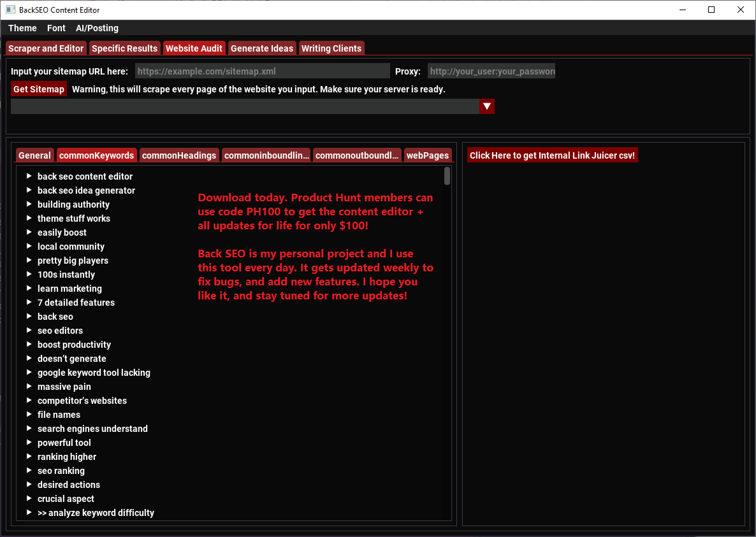Expand the 'doesn't generate' keyword
The width and height of the screenshot is (756, 537).
click(29, 359)
